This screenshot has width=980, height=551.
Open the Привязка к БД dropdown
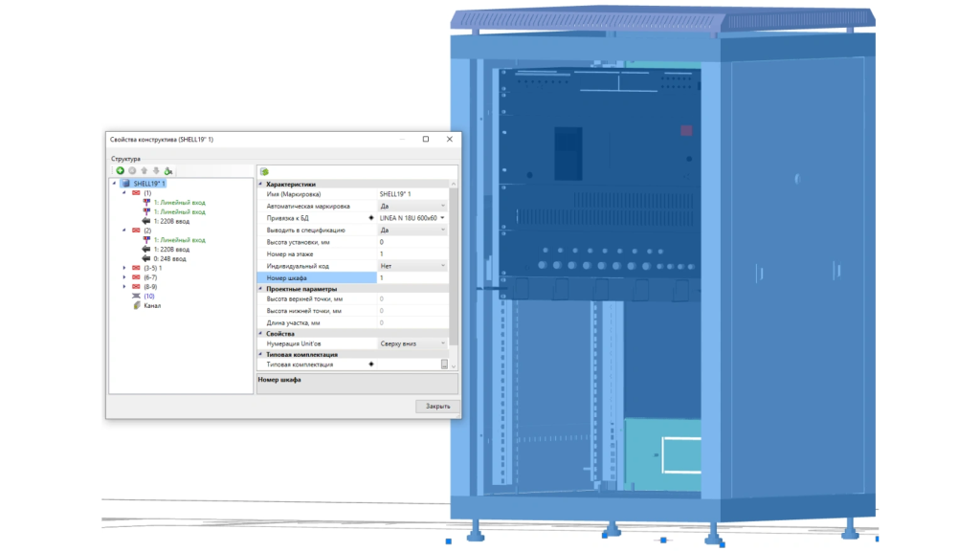pos(443,218)
